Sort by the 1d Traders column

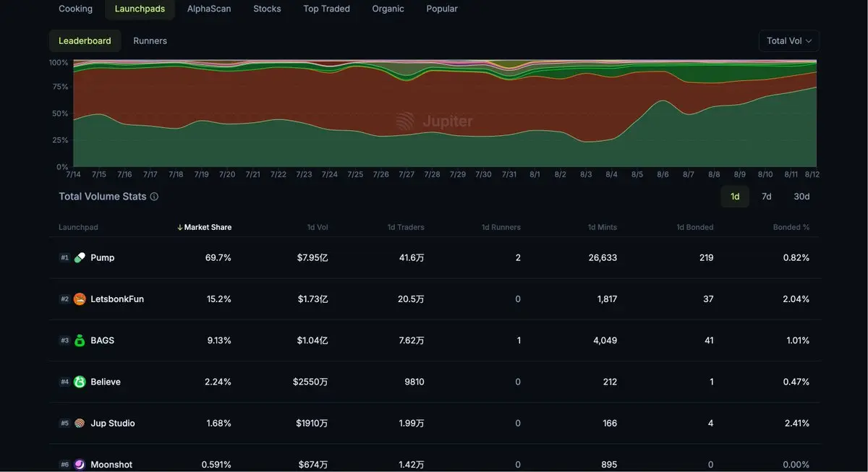[406, 227]
